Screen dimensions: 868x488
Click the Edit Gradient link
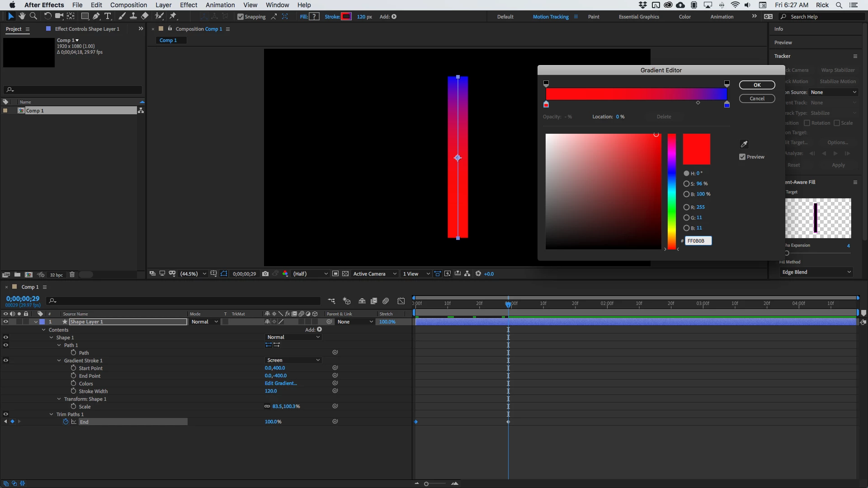[281, 384]
